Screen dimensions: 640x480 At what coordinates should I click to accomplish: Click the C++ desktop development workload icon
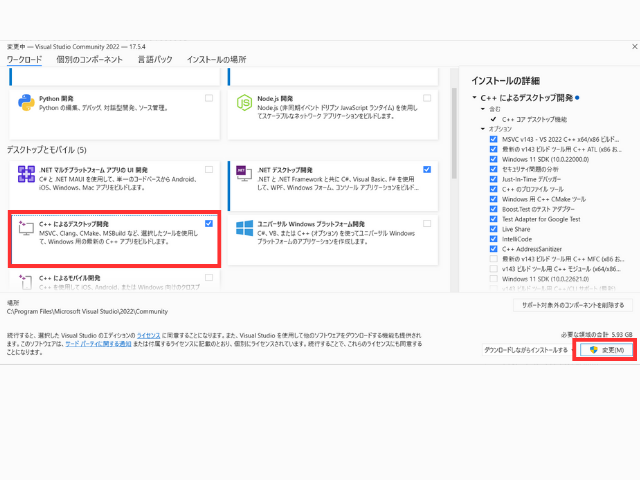coord(26,228)
